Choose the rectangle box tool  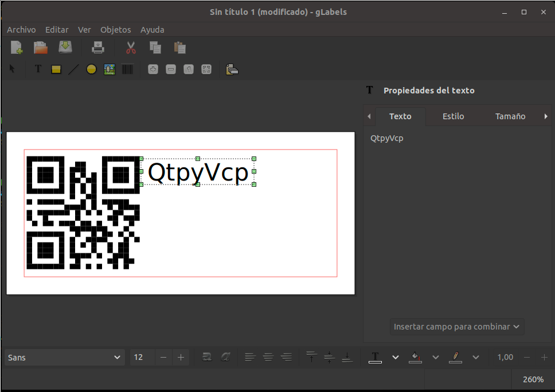56,69
